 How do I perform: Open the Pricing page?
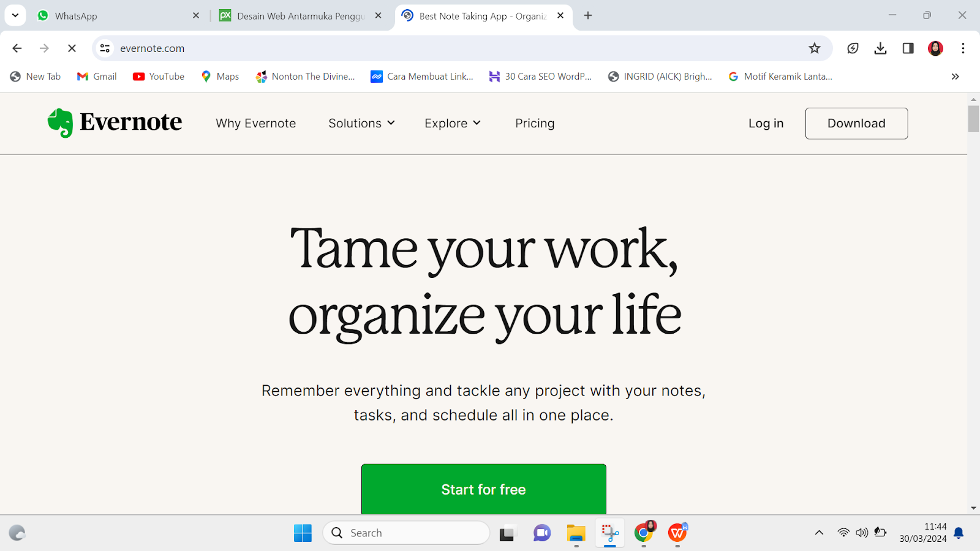click(x=535, y=124)
